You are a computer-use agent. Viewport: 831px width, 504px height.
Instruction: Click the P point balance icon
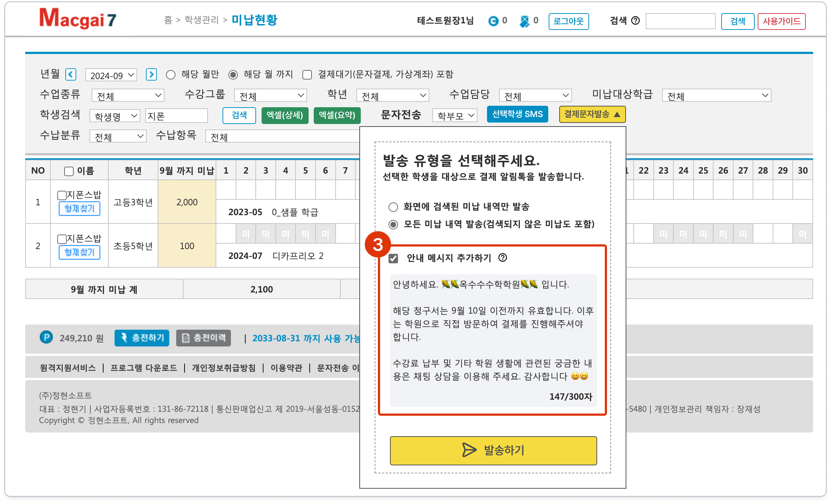pos(46,337)
